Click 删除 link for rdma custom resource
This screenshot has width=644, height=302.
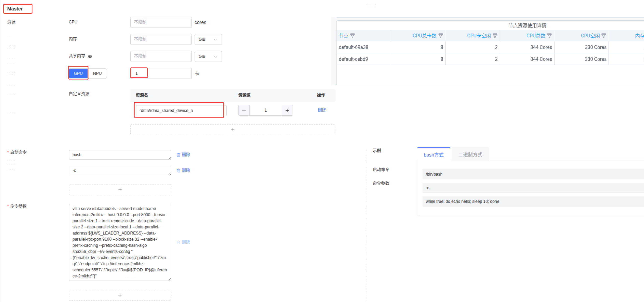[322, 110]
